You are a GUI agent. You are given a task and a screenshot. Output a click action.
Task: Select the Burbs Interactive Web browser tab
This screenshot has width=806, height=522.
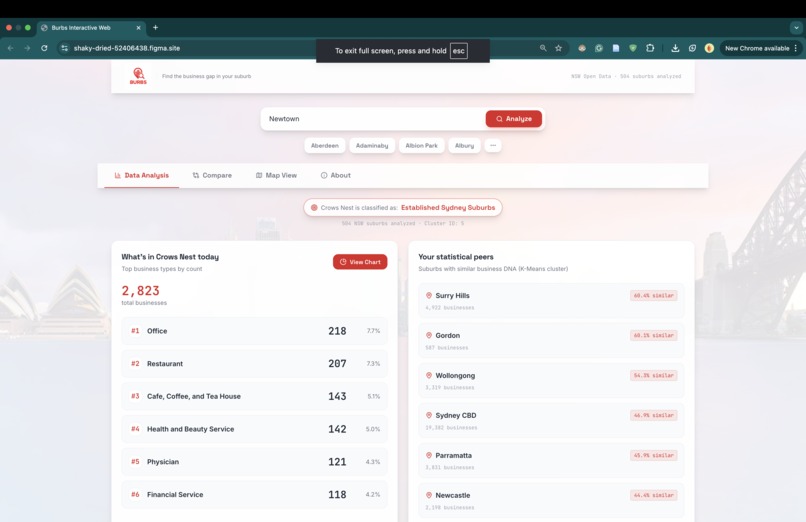point(91,28)
